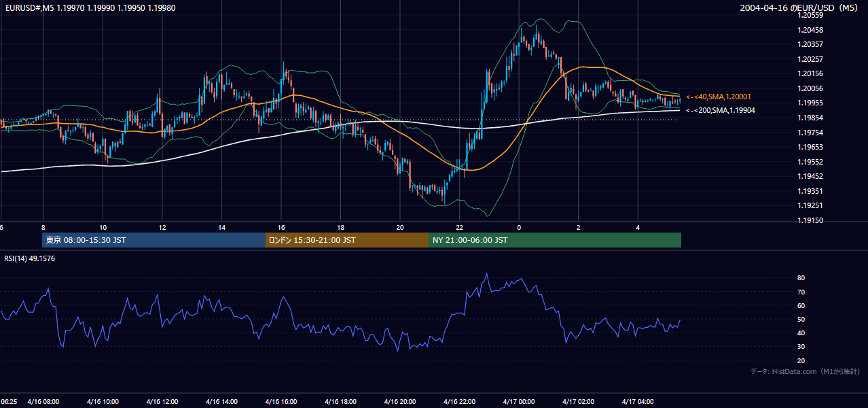Image resolution: width=868 pixels, height=408 pixels.
Task: Select the NY 21:00-06:00 JST session bar
Action: point(555,240)
